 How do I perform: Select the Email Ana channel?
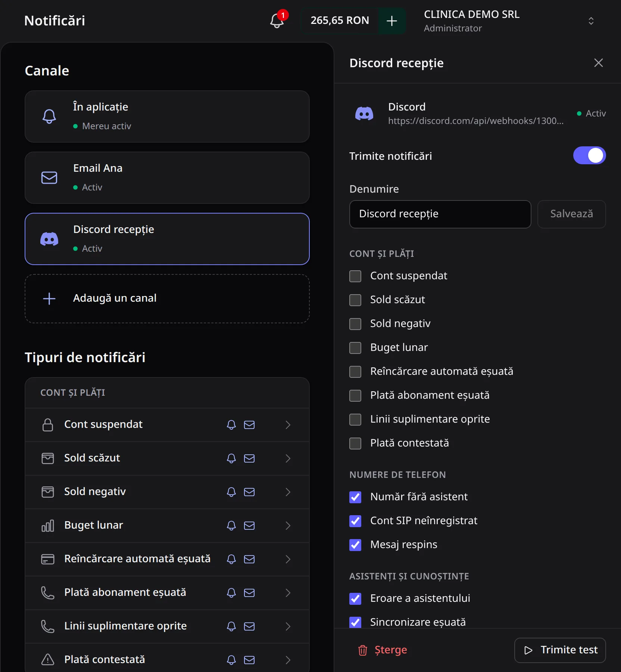point(167,178)
